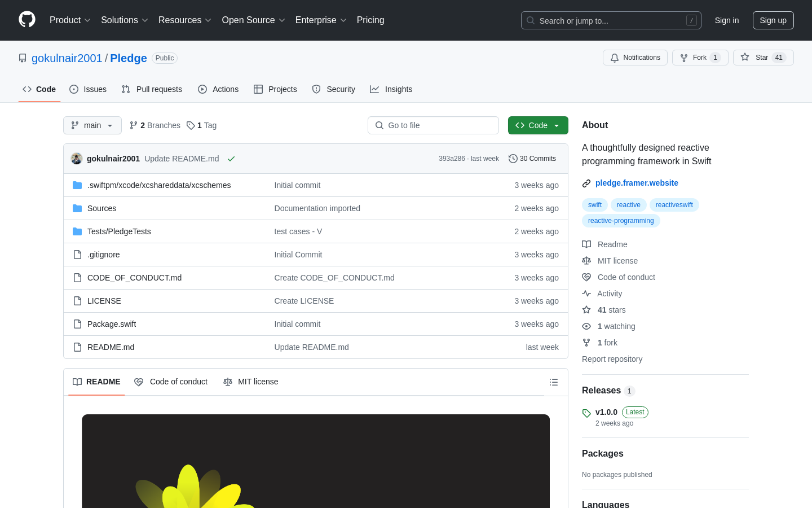Click the .gitignore file icon
This screenshot has width=812, height=508.
pyautogui.click(x=77, y=255)
